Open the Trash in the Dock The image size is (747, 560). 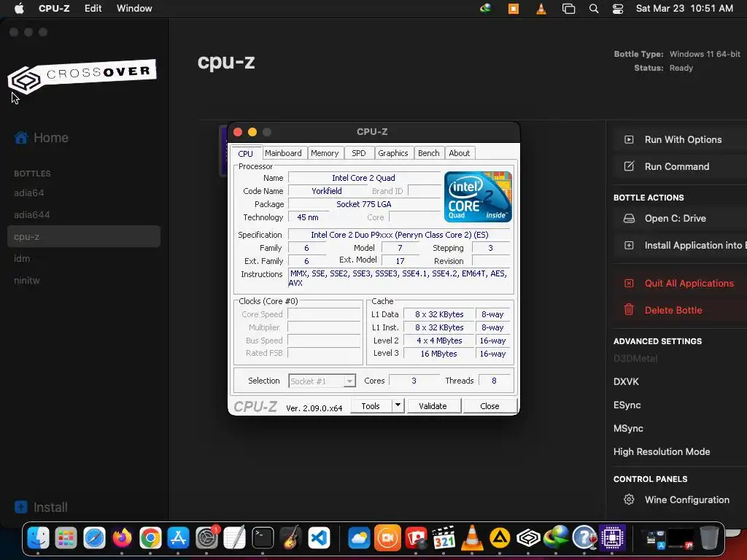(709, 538)
